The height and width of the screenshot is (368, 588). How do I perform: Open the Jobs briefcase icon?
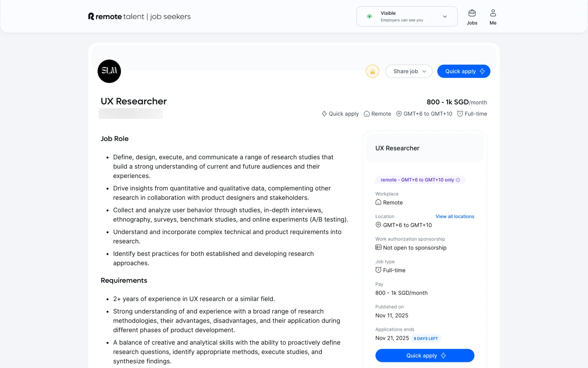(x=472, y=13)
